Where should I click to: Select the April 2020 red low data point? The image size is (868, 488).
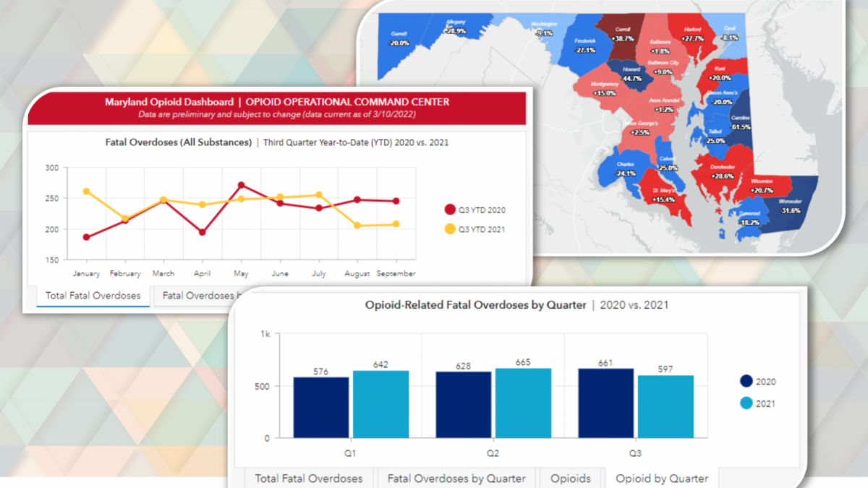click(x=203, y=233)
